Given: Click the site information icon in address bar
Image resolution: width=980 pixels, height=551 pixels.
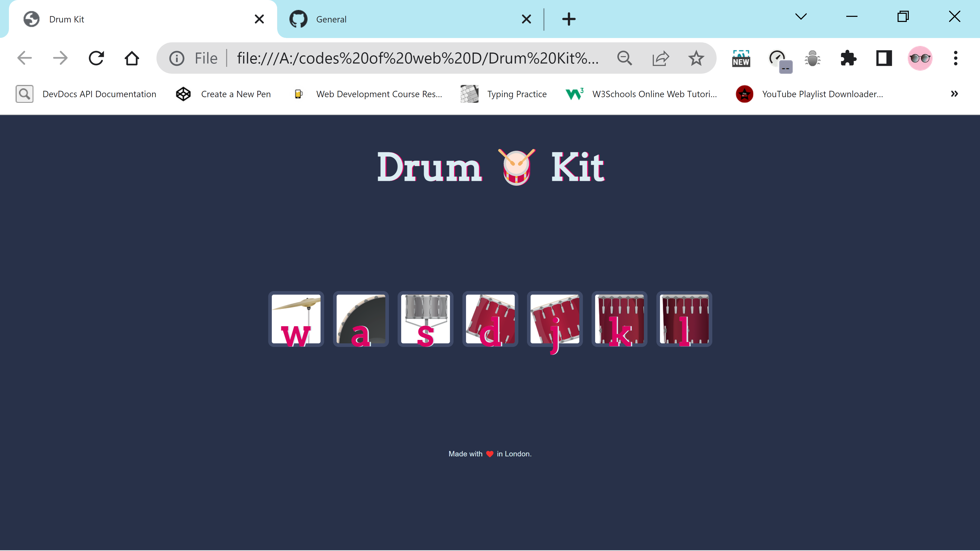Looking at the screenshot, I should 177,58.
